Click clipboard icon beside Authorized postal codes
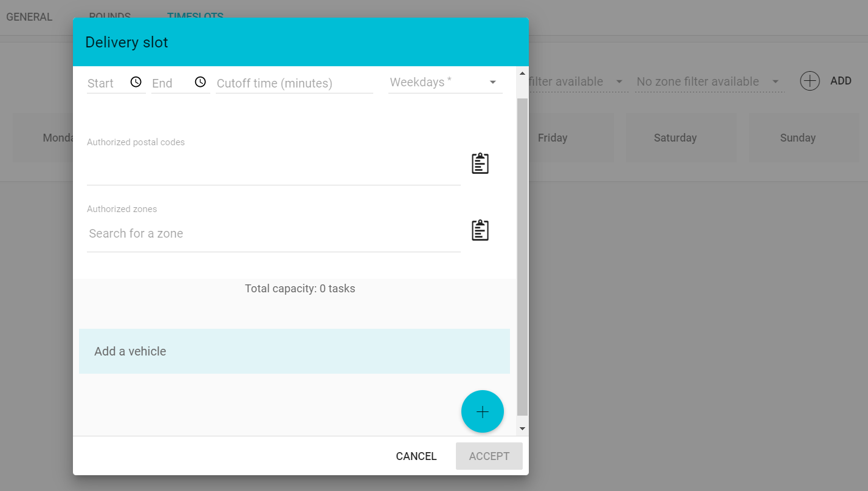The height and width of the screenshot is (491, 868). [x=480, y=163]
